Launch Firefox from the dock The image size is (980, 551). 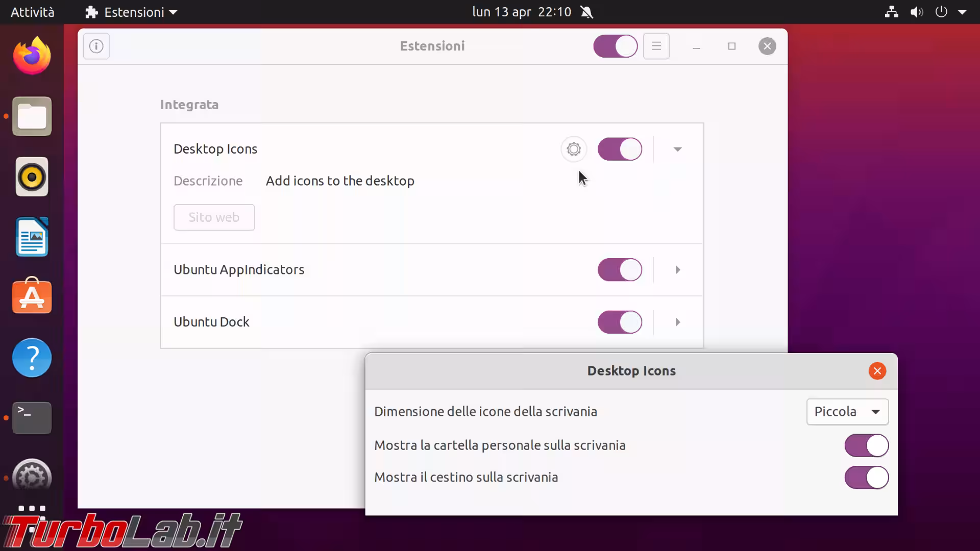tap(32, 56)
